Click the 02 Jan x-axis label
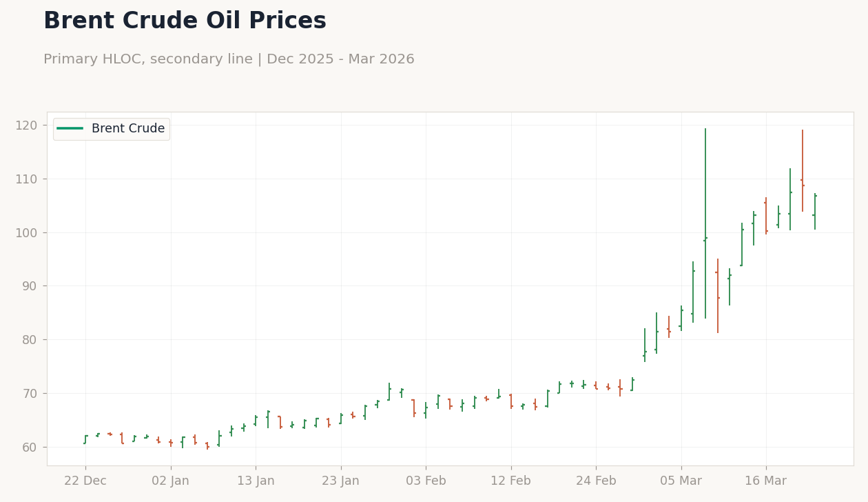This screenshot has height=502, width=868. [170, 481]
